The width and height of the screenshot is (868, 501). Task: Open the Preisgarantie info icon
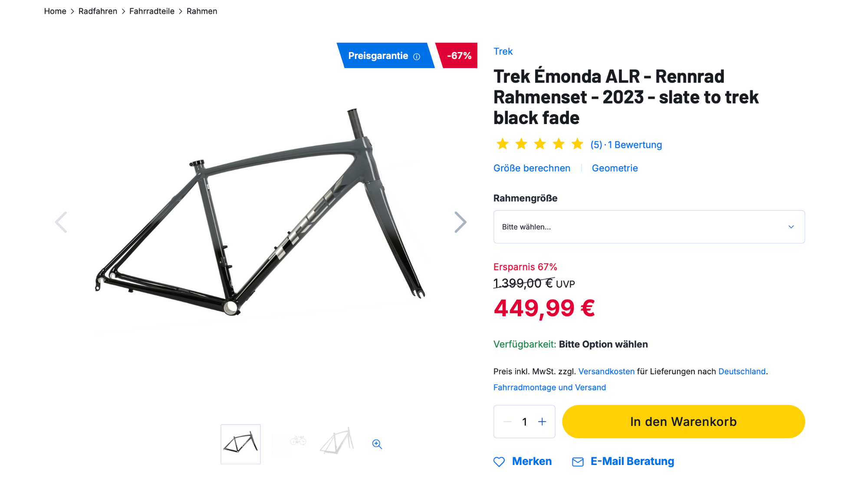(x=417, y=56)
